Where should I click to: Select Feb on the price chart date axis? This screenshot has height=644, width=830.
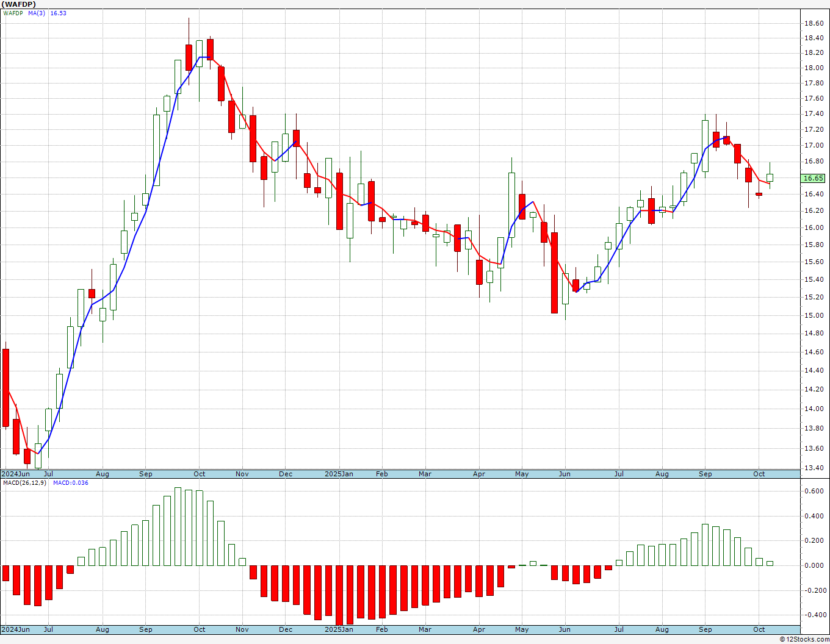382,474
